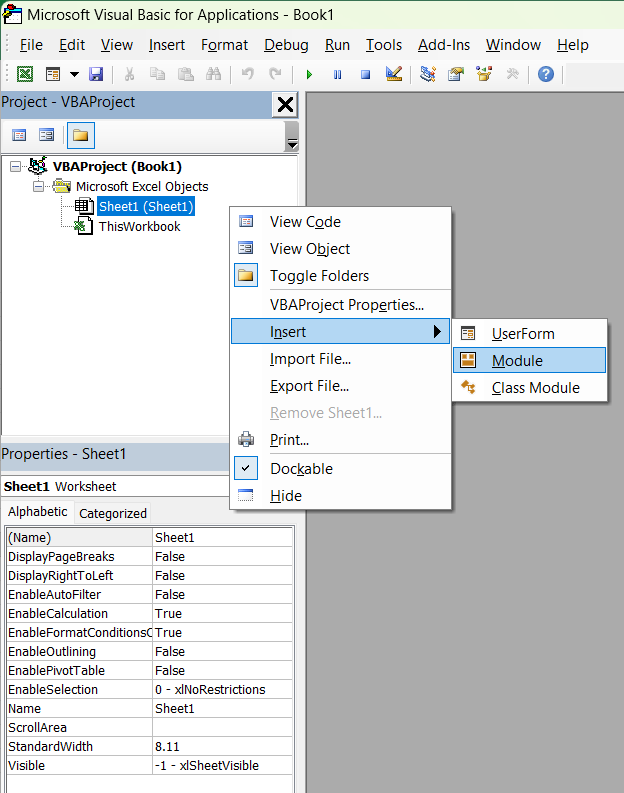This screenshot has height=793, width=624.
Task: Choose View Object in context menu
Action: click(x=340, y=249)
